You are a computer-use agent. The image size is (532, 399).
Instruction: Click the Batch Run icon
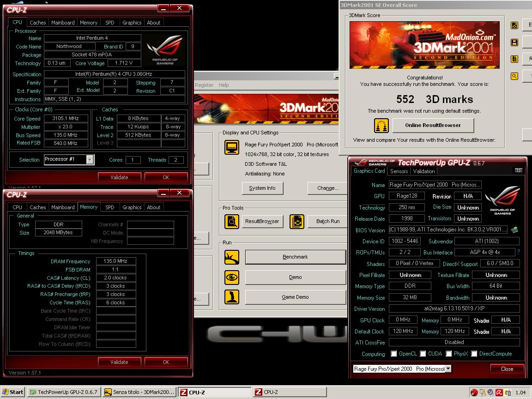(x=297, y=222)
